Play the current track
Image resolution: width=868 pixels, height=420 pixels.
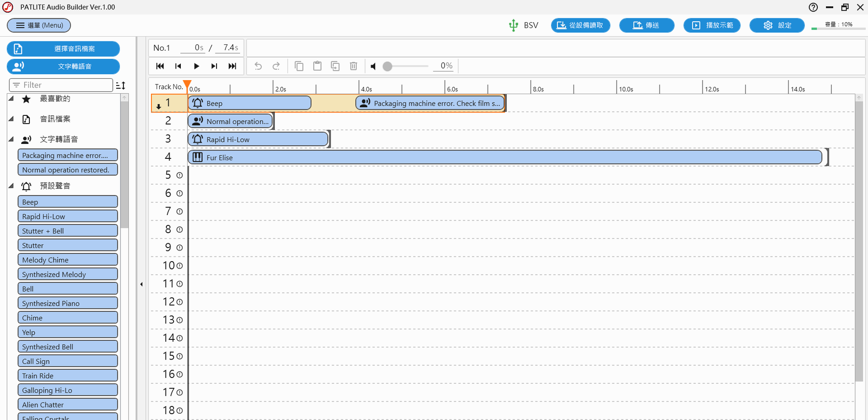[196, 66]
